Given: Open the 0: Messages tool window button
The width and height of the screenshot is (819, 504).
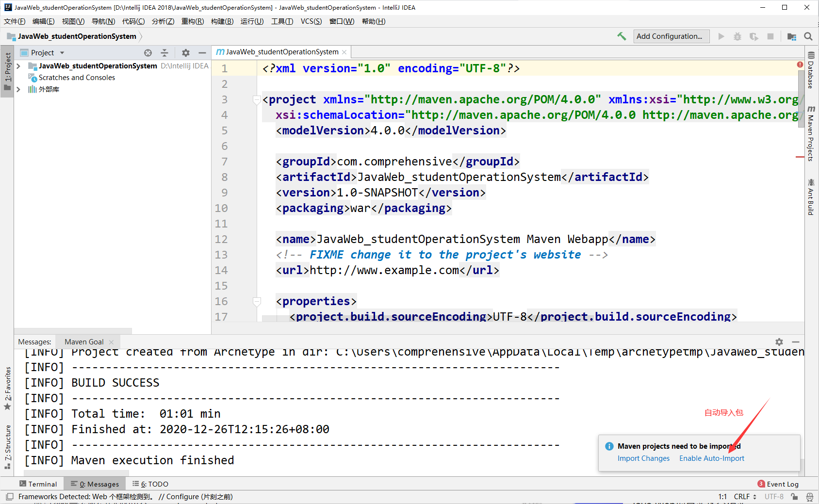Looking at the screenshot, I should click(x=96, y=484).
